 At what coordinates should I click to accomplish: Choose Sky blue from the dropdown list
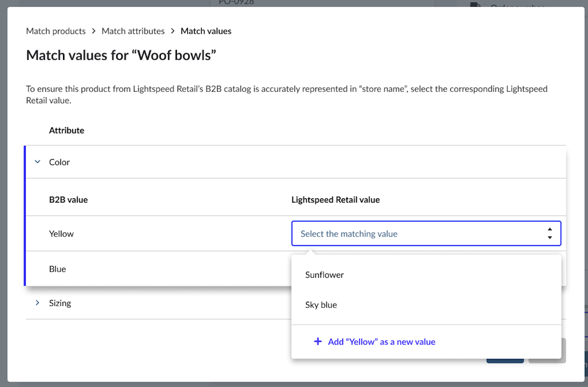click(x=321, y=305)
